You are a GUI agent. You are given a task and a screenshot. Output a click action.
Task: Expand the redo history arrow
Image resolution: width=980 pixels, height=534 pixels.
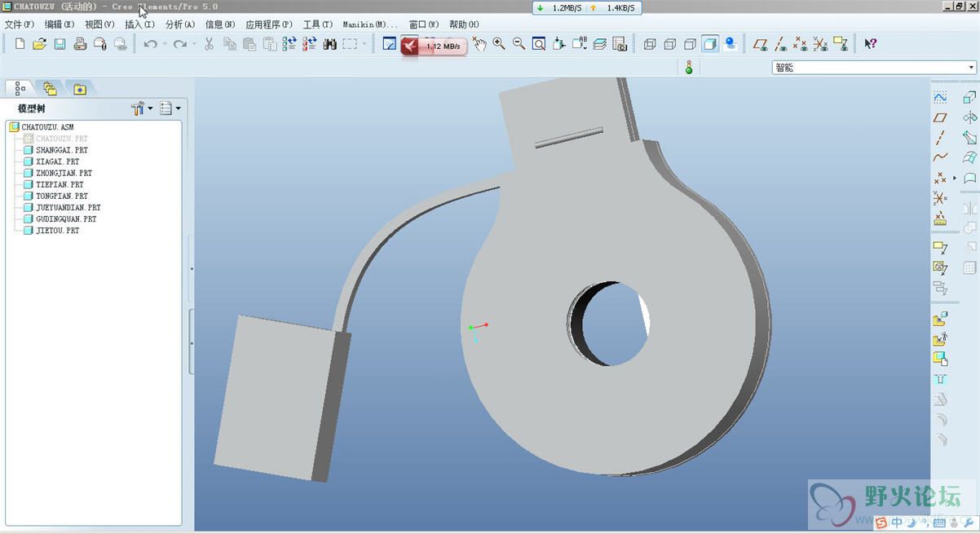[x=194, y=44]
